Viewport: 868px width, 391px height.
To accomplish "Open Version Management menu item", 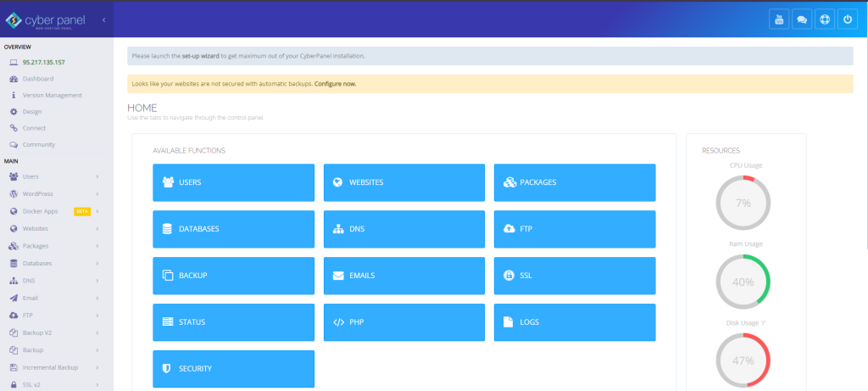I will click(x=52, y=95).
